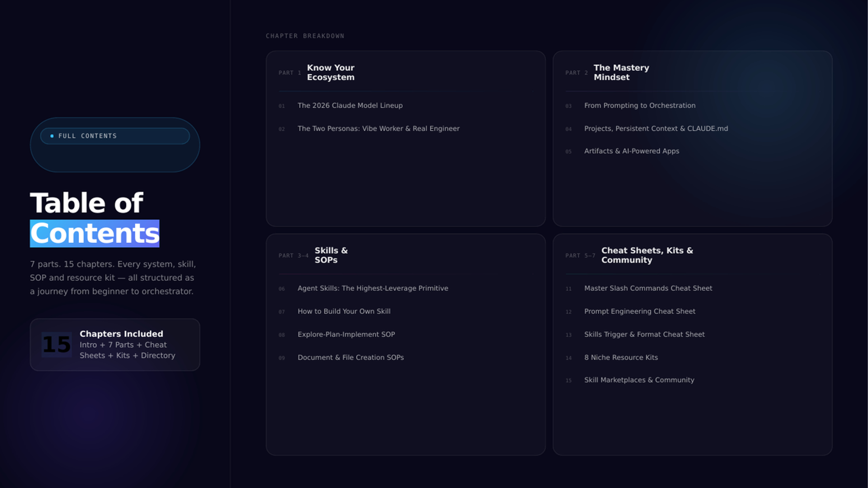
Task: Click the Intro + 7 Parts subtitle text
Action: click(x=127, y=350)
